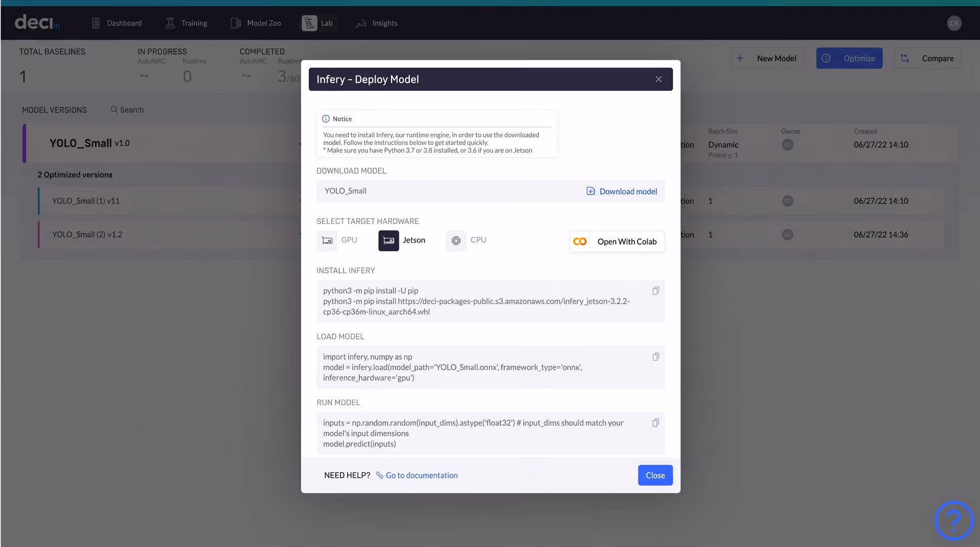Viewport: 980px width, 547px height.
Task: Select CPU as target hardware
Action: tap(466, 240)
